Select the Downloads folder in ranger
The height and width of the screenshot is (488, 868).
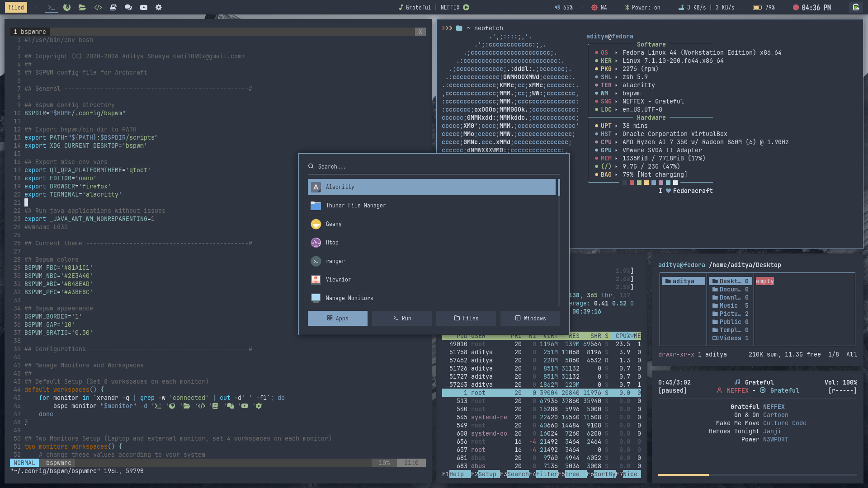pos(731,297)
